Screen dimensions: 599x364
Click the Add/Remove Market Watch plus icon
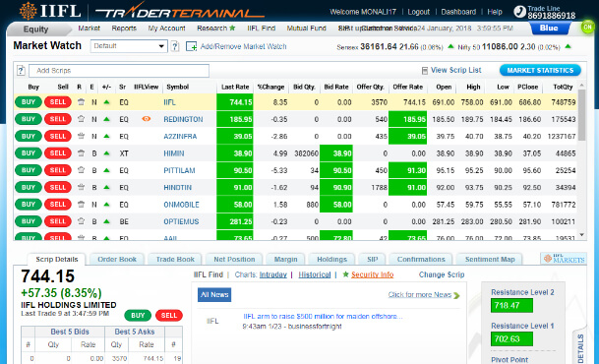point(191,46)
